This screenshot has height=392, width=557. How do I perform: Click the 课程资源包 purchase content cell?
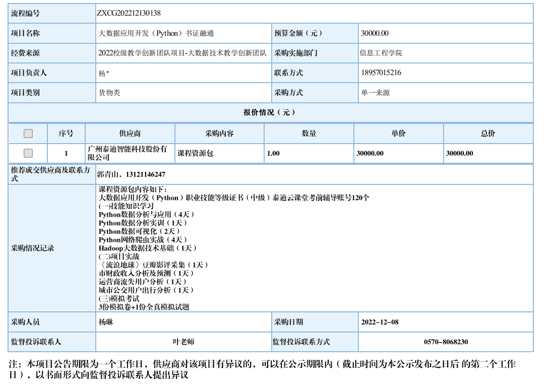coord(196,153)
